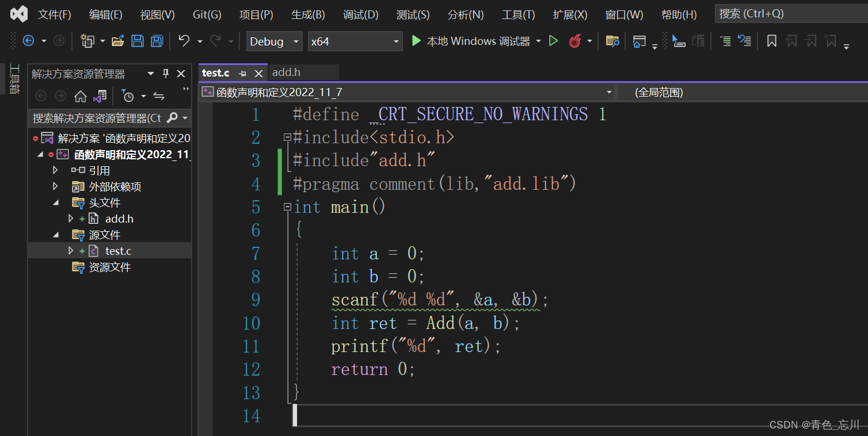Open the 编辑(E) menu
The width and height of the screenshot is (868, 436).
pos(106,14)
